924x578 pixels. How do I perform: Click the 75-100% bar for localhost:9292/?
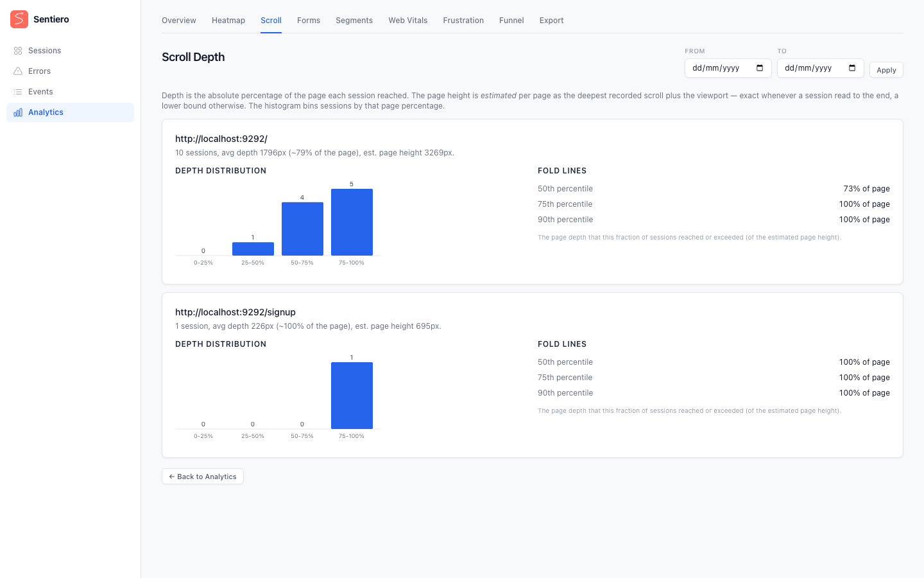(x=352, y=222)
